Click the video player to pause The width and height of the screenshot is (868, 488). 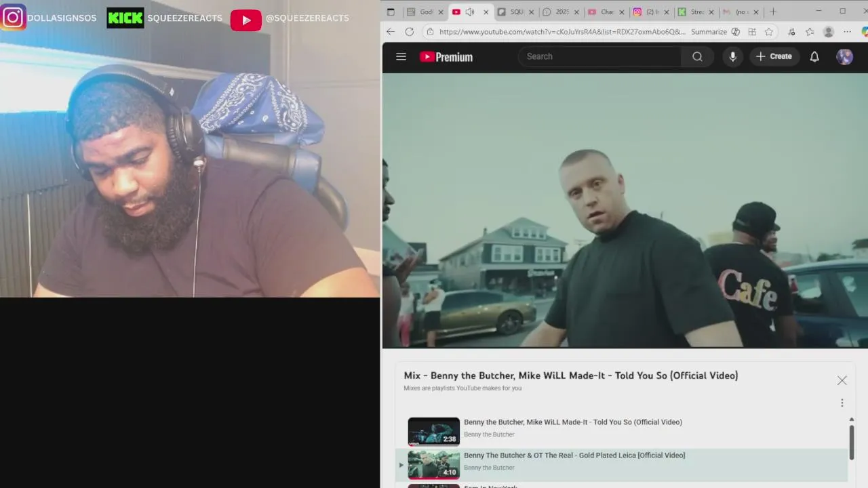(625, 210)
